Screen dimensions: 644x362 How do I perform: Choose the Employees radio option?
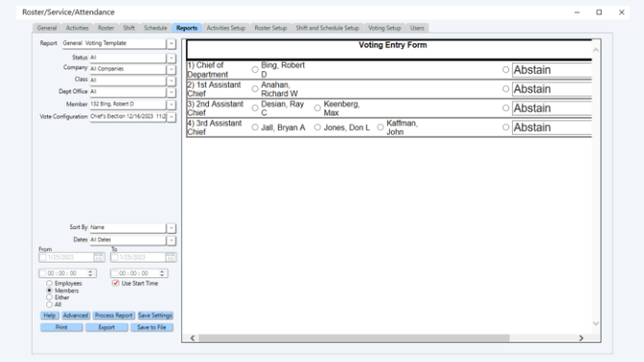(49, 283)
